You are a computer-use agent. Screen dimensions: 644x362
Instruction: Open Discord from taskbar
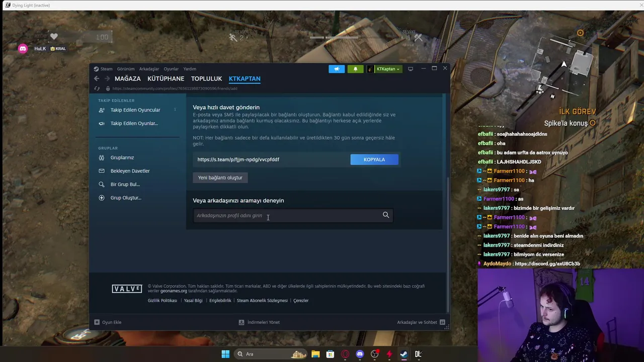(x=360, y=354)
